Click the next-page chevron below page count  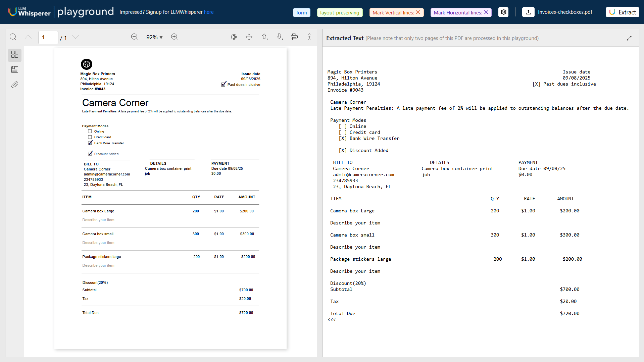(x=75, y=37)
